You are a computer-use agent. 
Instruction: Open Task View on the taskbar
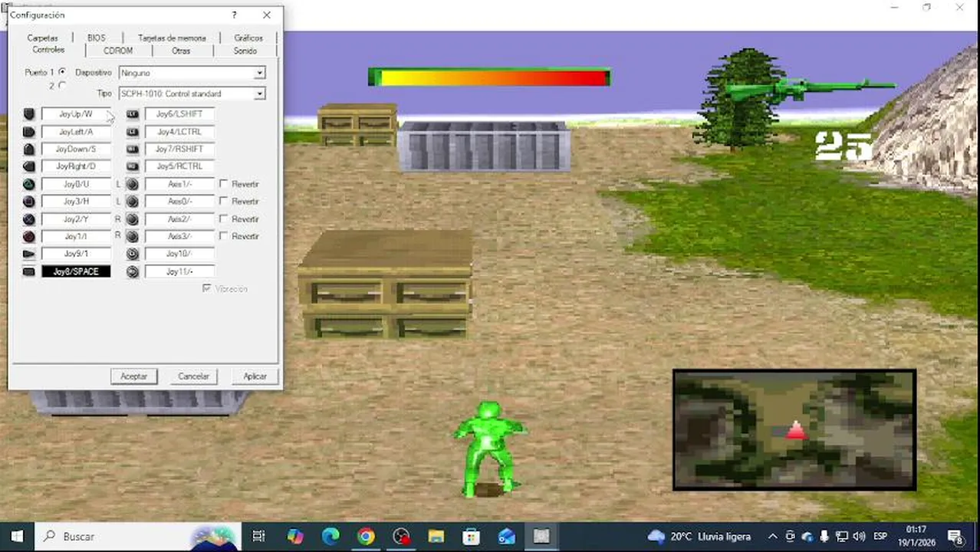pos(258,537)
